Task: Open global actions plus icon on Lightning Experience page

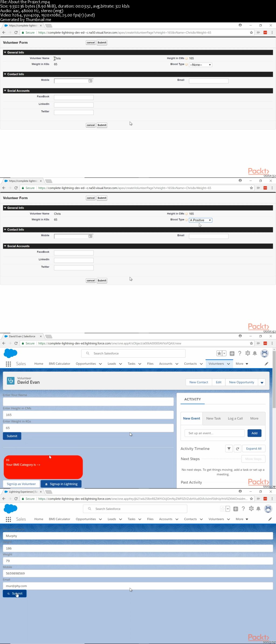Action: (236, 509)
